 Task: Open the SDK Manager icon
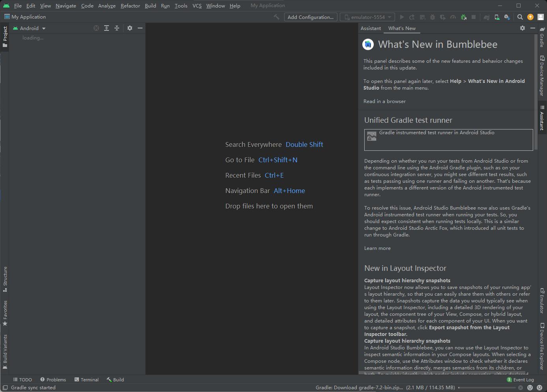(x=507, y=17)
